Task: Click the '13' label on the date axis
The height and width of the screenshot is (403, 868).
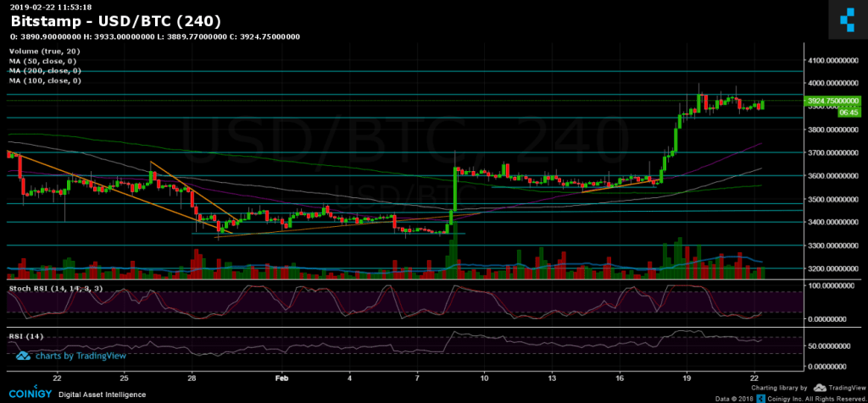Action: point(552,378)
